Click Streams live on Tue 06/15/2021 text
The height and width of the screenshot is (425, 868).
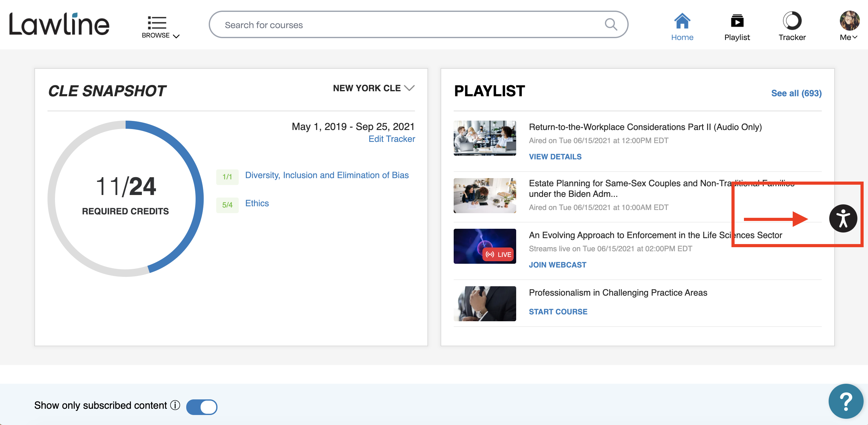610,249
